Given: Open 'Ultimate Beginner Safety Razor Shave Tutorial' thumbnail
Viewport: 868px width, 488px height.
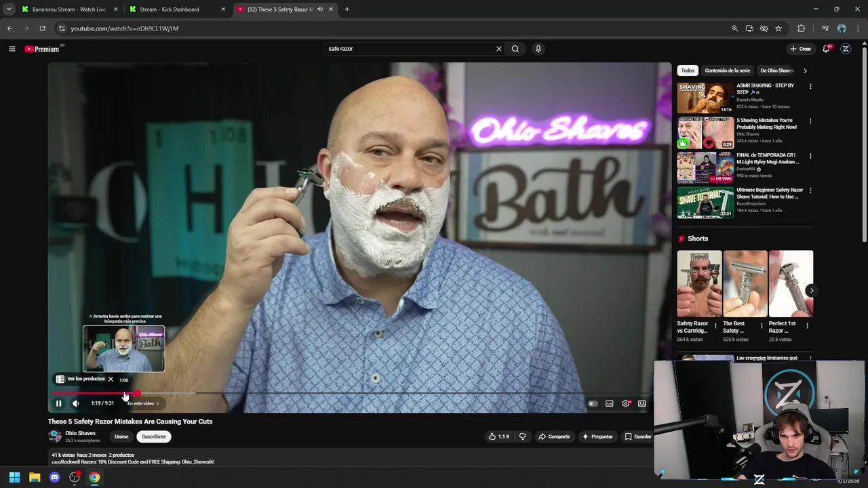Looking at the screenshot, I should click(705, 203).
